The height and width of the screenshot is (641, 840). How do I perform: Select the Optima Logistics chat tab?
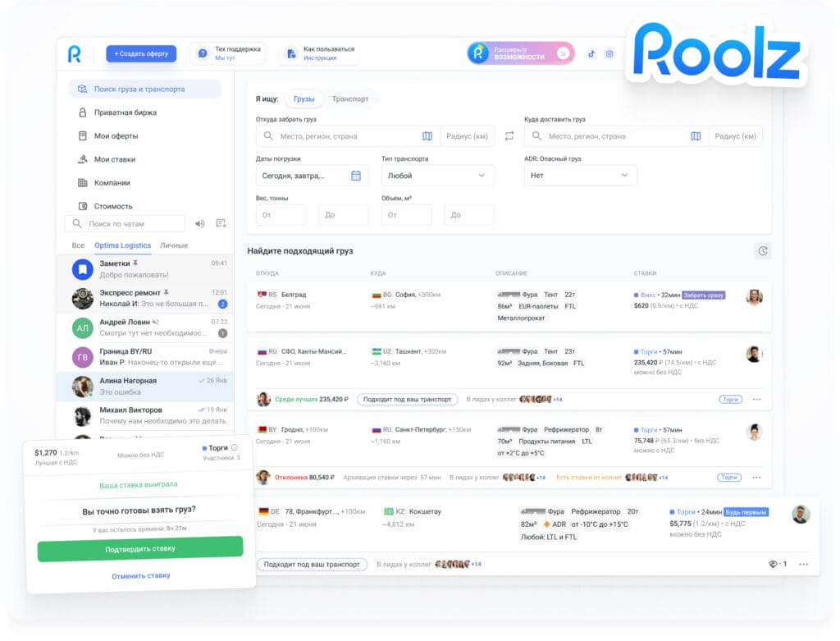(x=124, y=245)
